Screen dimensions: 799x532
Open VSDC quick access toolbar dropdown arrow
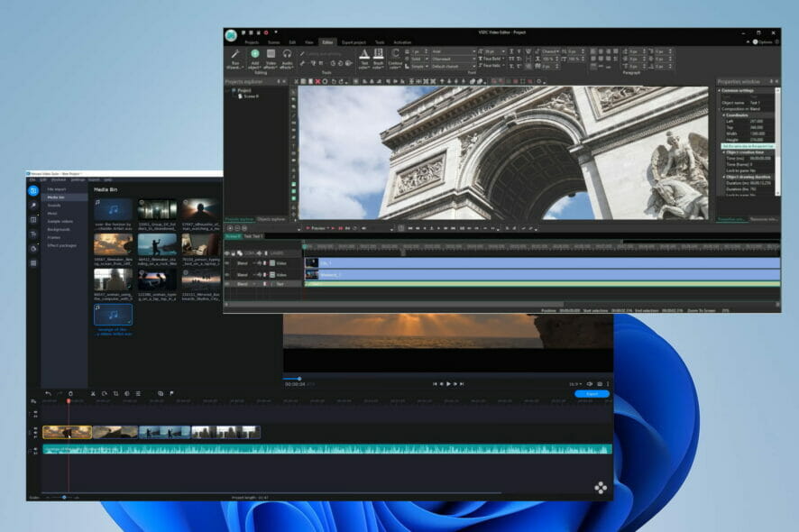coord(276,32)
